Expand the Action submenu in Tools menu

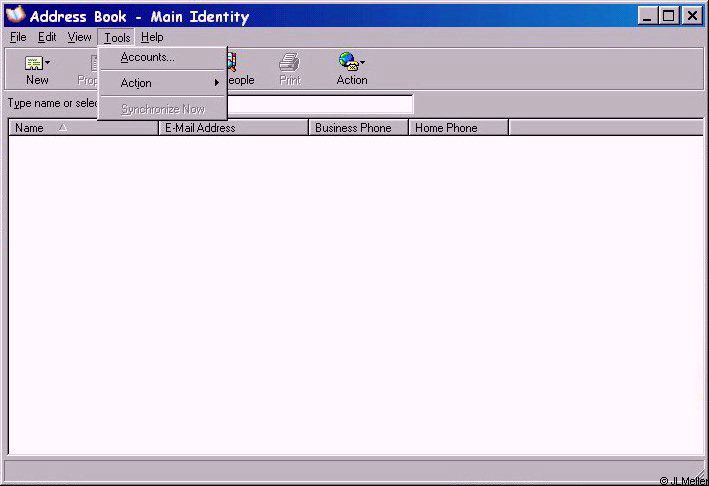[163, 83]
